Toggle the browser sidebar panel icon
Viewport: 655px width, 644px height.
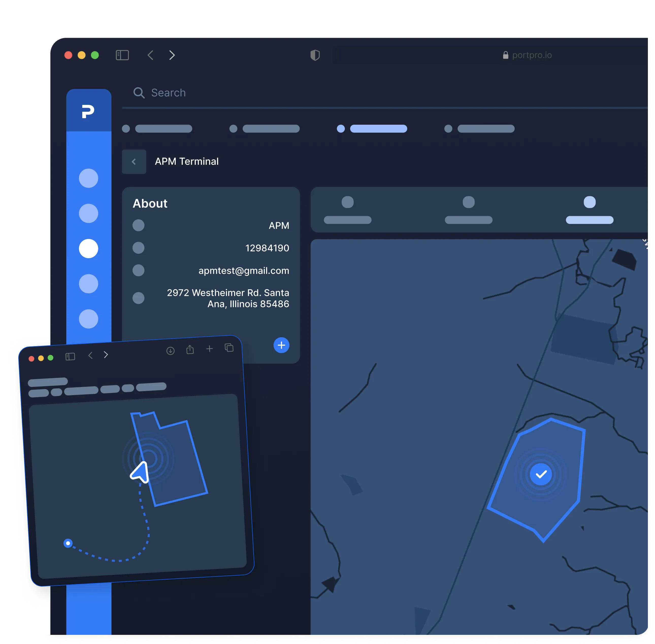tap(122, 55)
